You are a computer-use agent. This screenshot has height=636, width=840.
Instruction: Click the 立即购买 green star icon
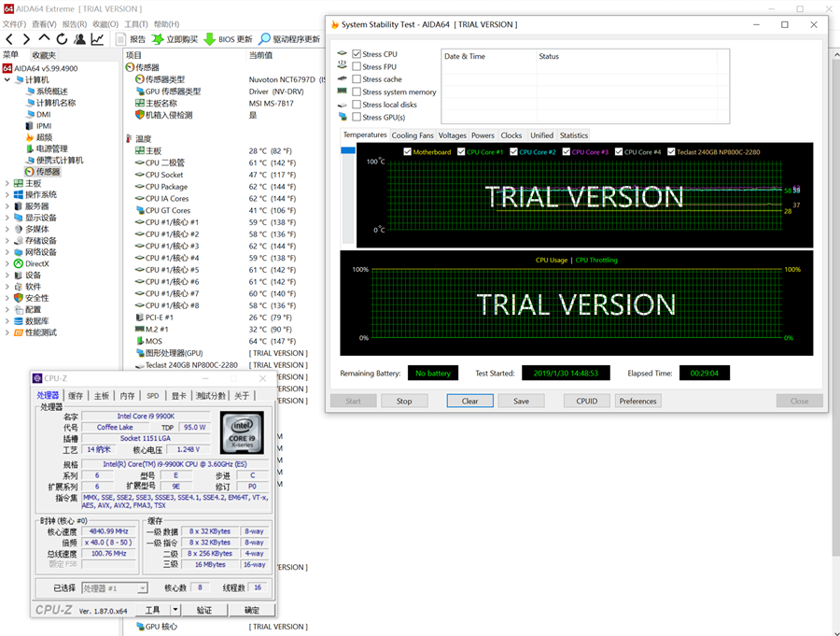coord(158,39)
